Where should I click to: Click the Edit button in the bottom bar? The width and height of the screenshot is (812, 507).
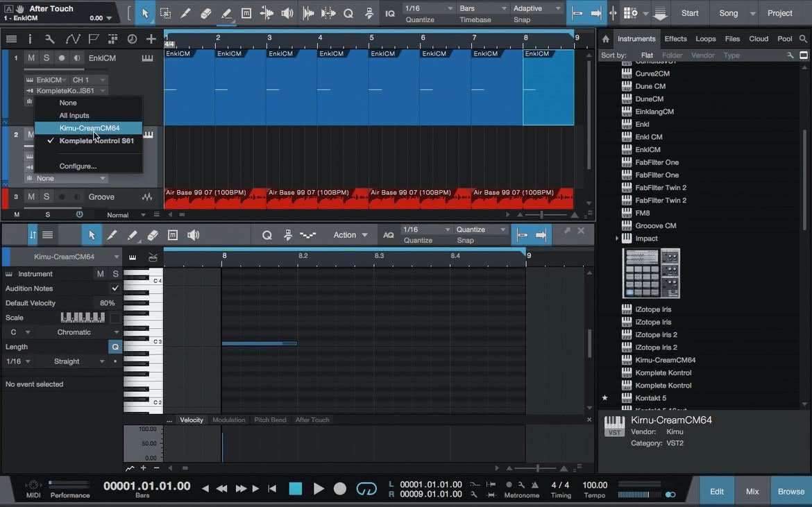pos(717,492)
